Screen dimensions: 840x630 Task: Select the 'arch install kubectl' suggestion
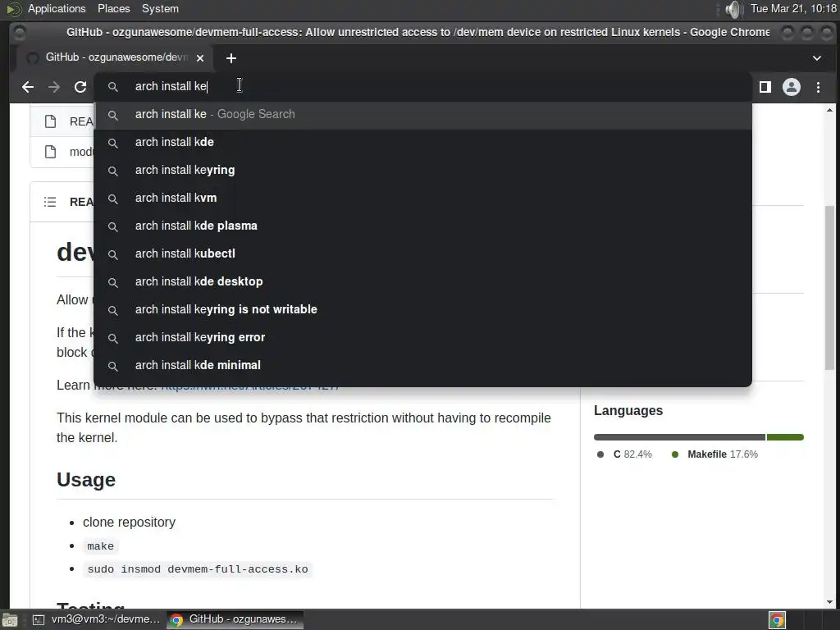coord(422,254)
